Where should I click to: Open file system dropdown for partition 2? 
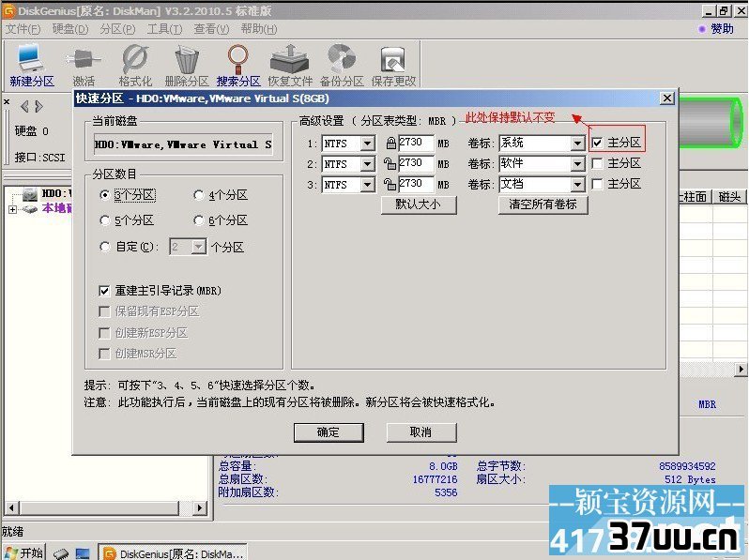(367, 164)
